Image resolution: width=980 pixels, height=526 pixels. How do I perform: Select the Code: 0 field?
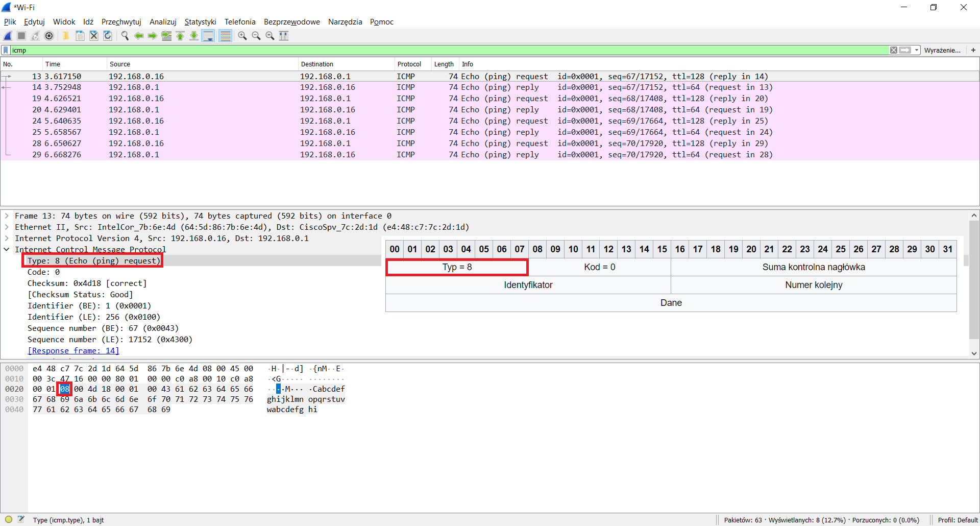tap(44, 272)
